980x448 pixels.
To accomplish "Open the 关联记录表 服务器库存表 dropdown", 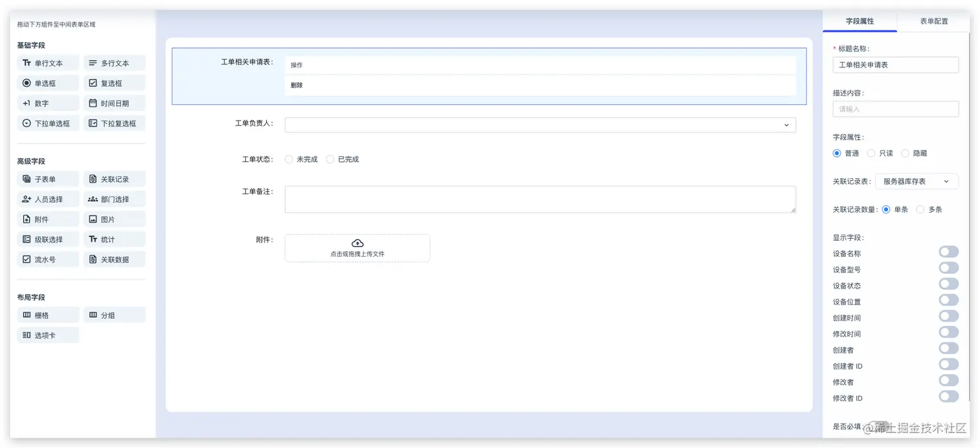I will pyautogui.click(x=916, y=182).
